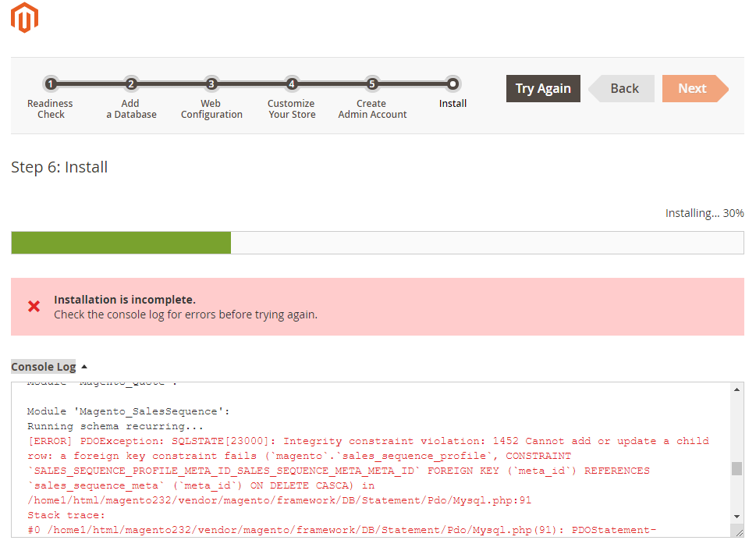Click 'Check the console log for errors' text
The width and height of the screenshot is (756, 551).
pos(186,315)
